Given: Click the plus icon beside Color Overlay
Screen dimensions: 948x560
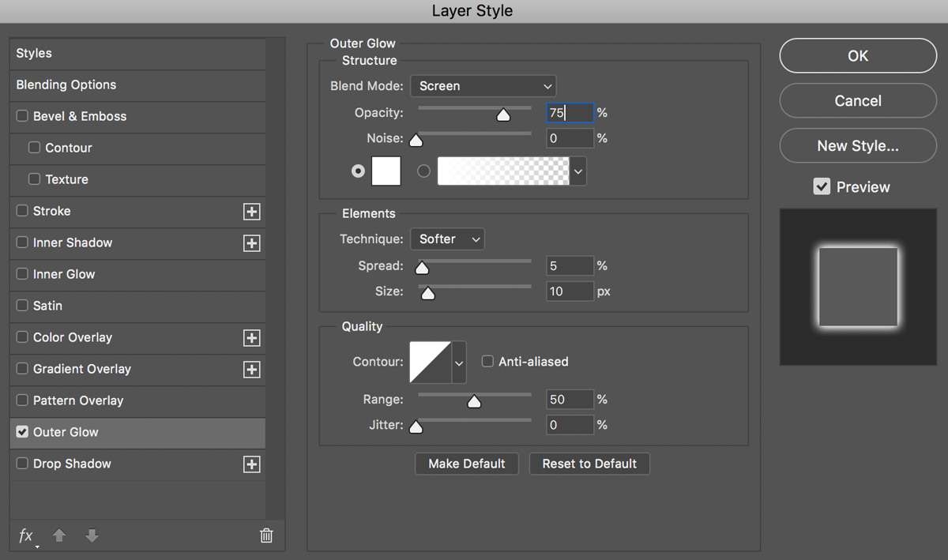Looking at the screenshot, I should pyautogui.click(x=251, y=338).
